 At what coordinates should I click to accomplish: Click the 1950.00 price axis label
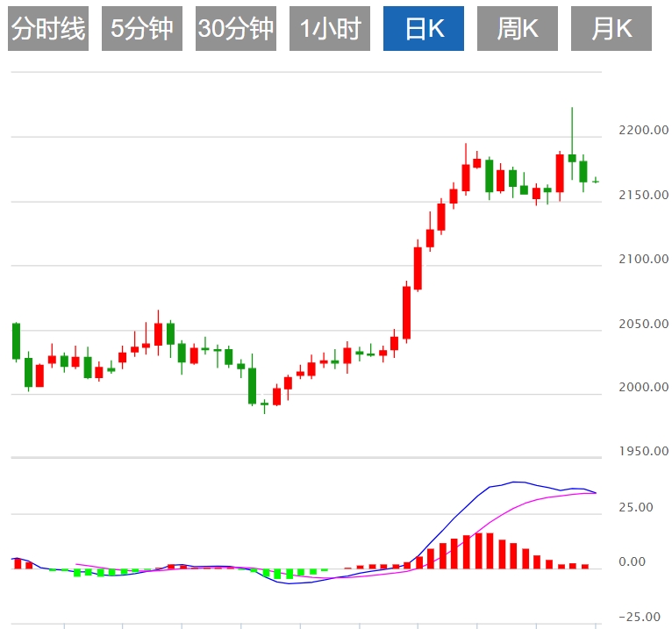click(x=642, y=452)
